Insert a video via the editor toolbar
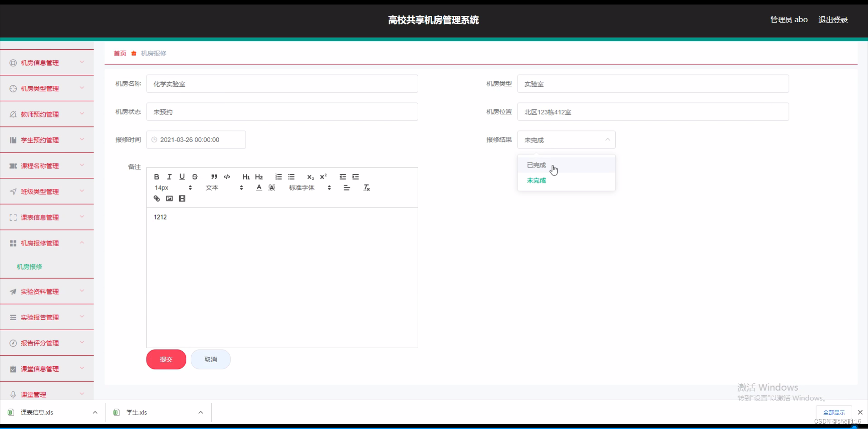This screenshot has height=429, width=868. coord(182,198)
